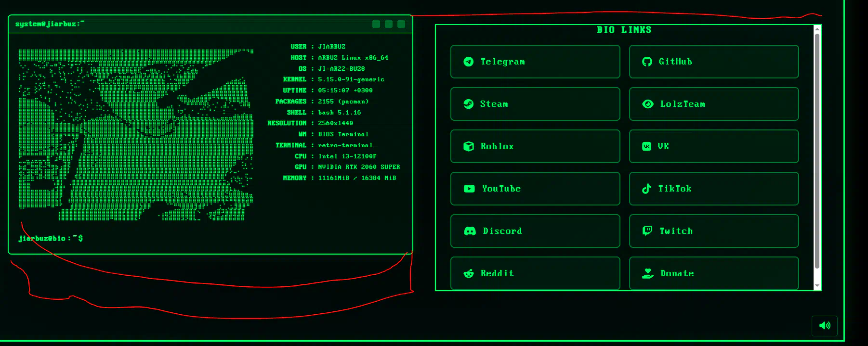
Task: Click the resolution value 2560x1440
Action: (336, 123)
